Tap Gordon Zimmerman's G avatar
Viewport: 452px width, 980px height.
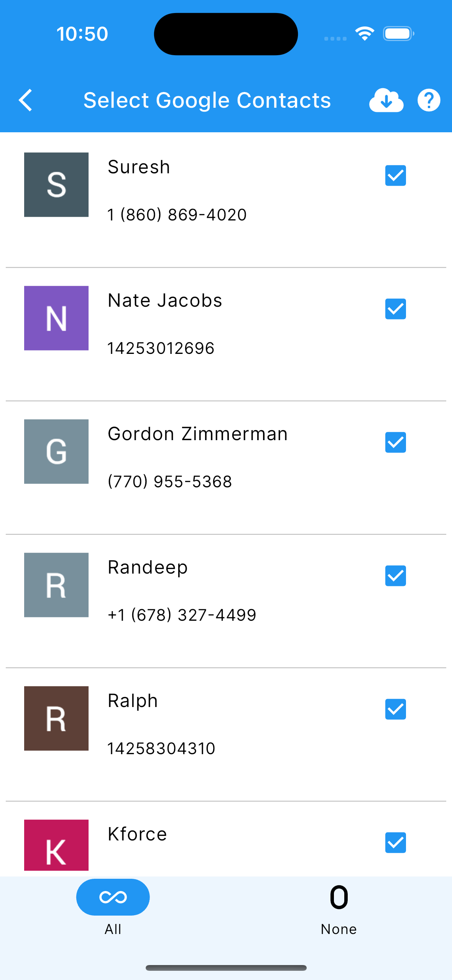(x=56, y=452)
